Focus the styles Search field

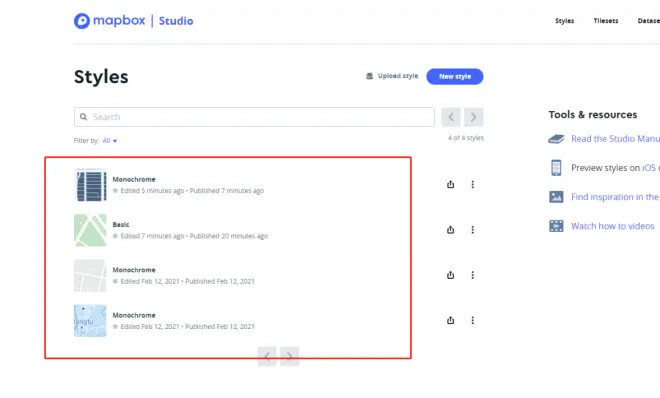tap(254, 117)
